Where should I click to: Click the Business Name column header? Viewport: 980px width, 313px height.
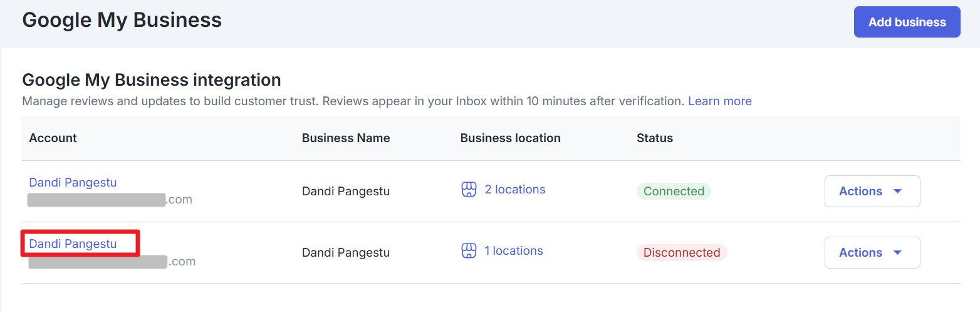tap(346, 138)
